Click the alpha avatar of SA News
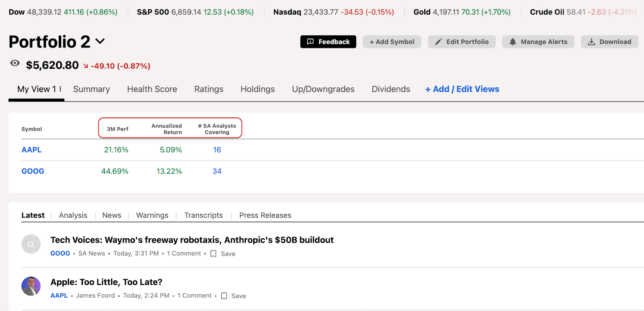Image resolution: width=644 pixels, height=311 pixels. point(31,244)
